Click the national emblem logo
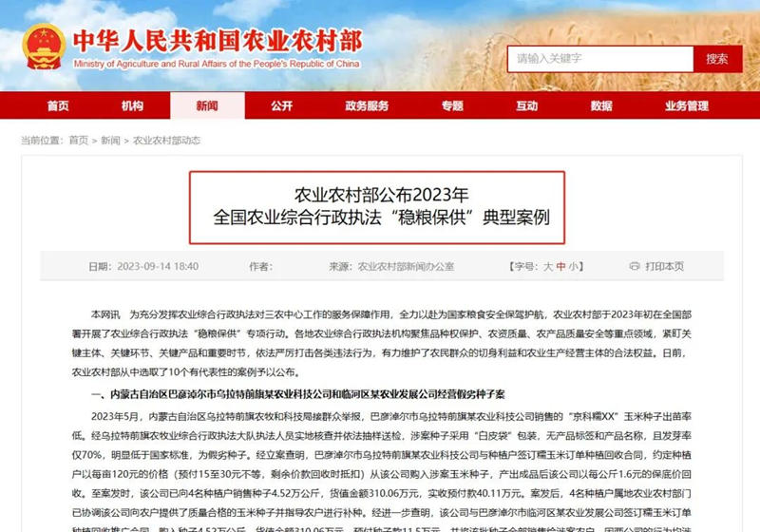Screen dimensions: 760x532 [44, 46]
